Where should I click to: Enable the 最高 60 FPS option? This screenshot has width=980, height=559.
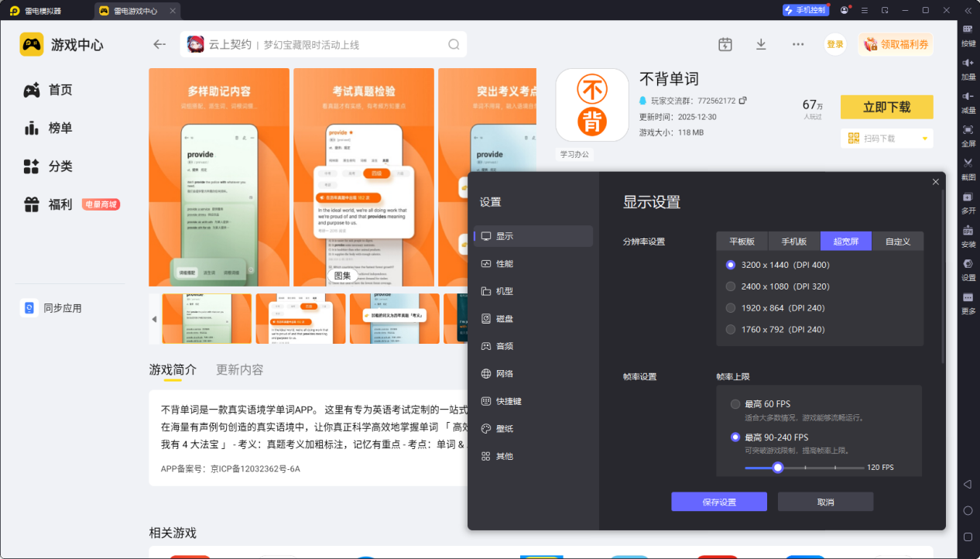coord(735,403)
